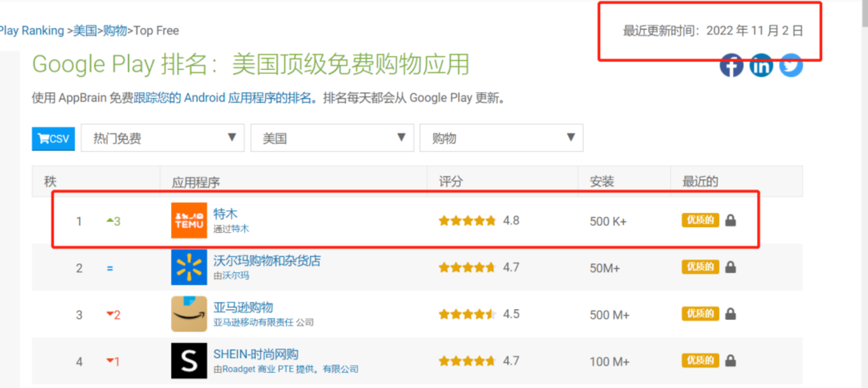
Task: Click the 100 M+ installs value
Action: coord(610,361)
